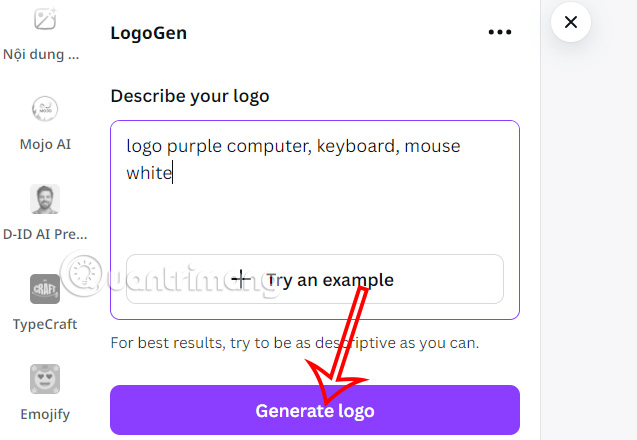This screenshot has width=637, height=440.
Task: Click the Describe your logo heading
Action: click(x=190, y=96)
